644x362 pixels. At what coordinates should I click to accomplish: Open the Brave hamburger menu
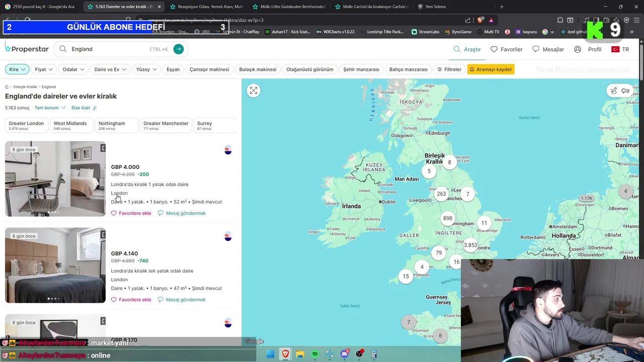(637, 20)
